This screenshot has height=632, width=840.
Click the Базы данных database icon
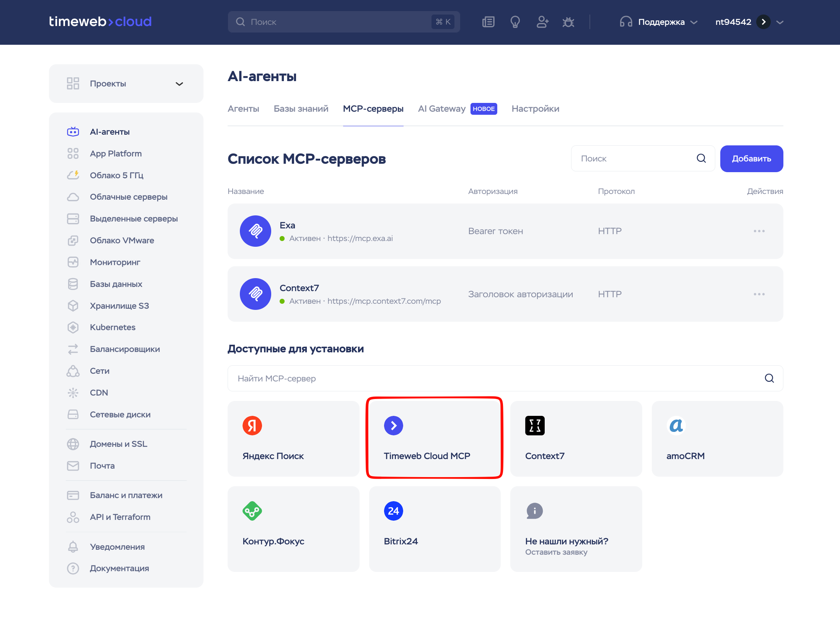point(73,284)
